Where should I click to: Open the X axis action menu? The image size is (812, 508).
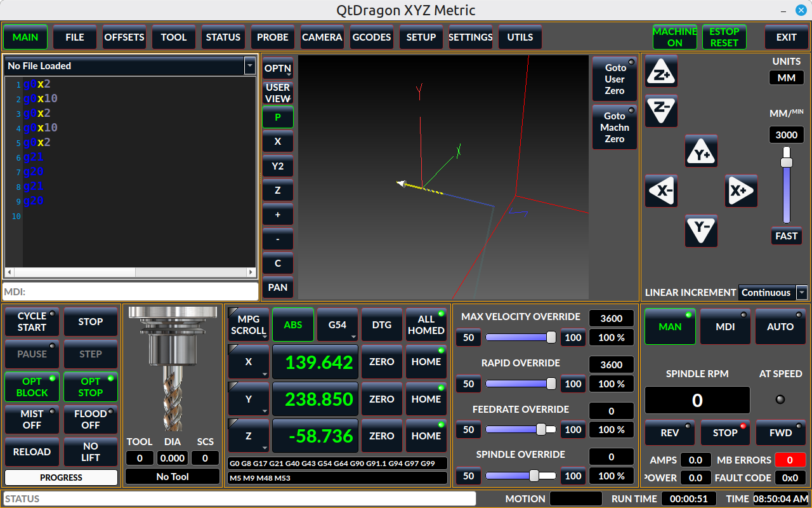249,362
